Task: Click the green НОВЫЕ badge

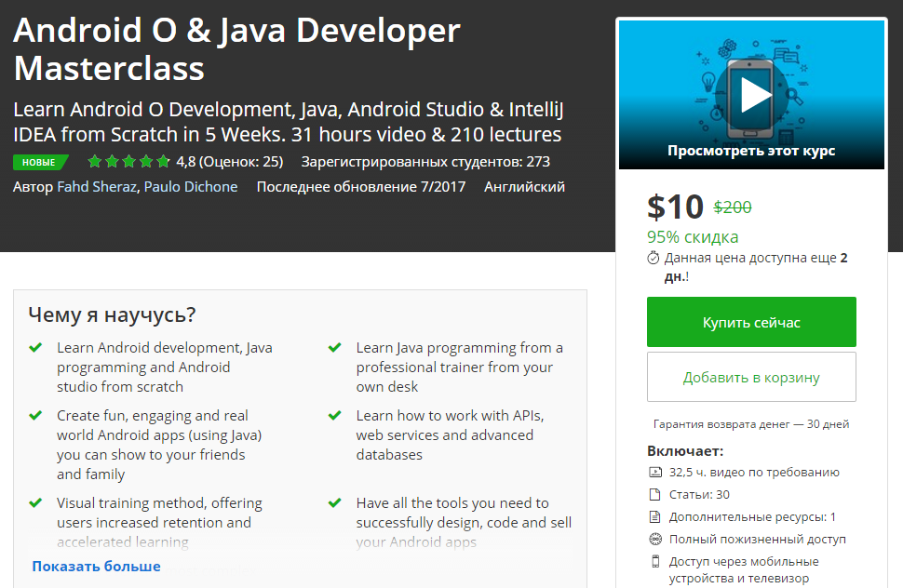Action: point(40,162)
